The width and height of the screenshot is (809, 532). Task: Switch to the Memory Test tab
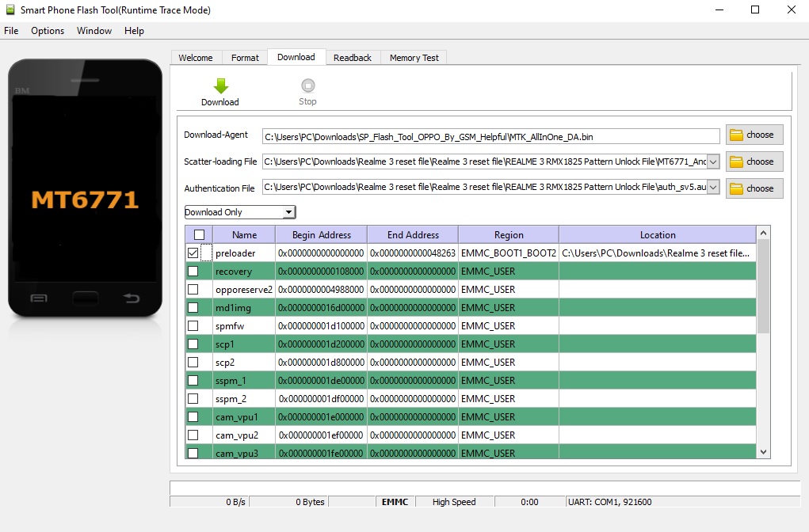coord(414,58)
